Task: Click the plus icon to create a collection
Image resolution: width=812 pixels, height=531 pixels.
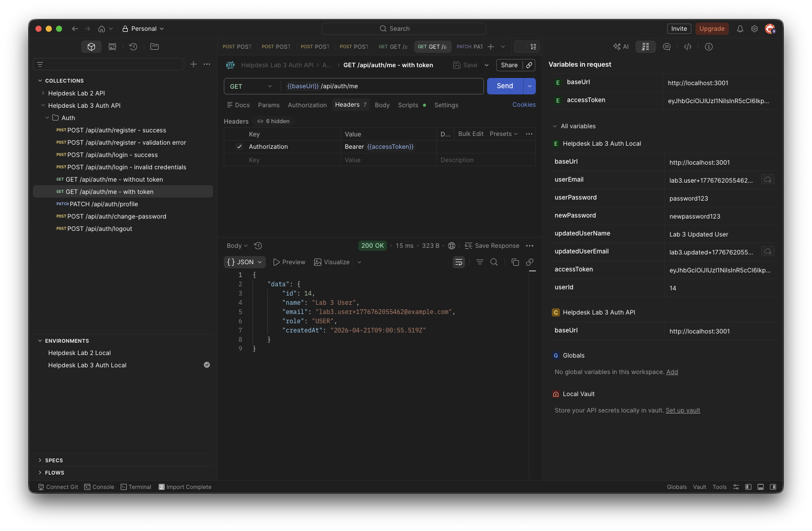Action: point(194,64)
